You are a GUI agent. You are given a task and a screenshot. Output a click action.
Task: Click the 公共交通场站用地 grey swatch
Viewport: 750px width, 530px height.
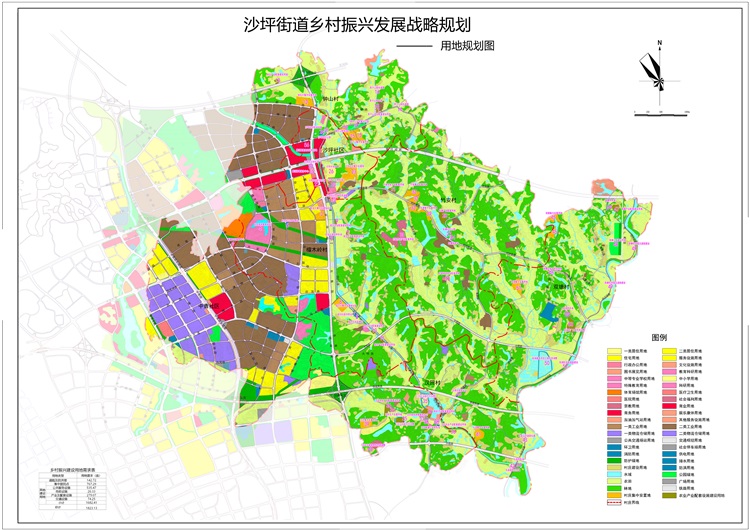click(614, 441)
